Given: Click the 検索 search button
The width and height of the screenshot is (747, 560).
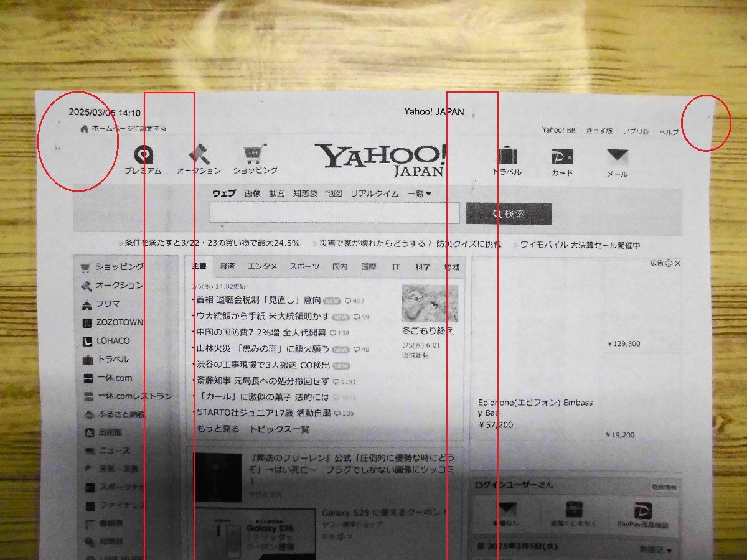Looking at the screenshot, I should [509, 213].
